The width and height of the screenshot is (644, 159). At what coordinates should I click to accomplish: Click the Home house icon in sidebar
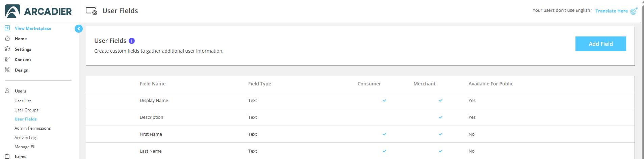pyautogui.click(x=7, y=38)
